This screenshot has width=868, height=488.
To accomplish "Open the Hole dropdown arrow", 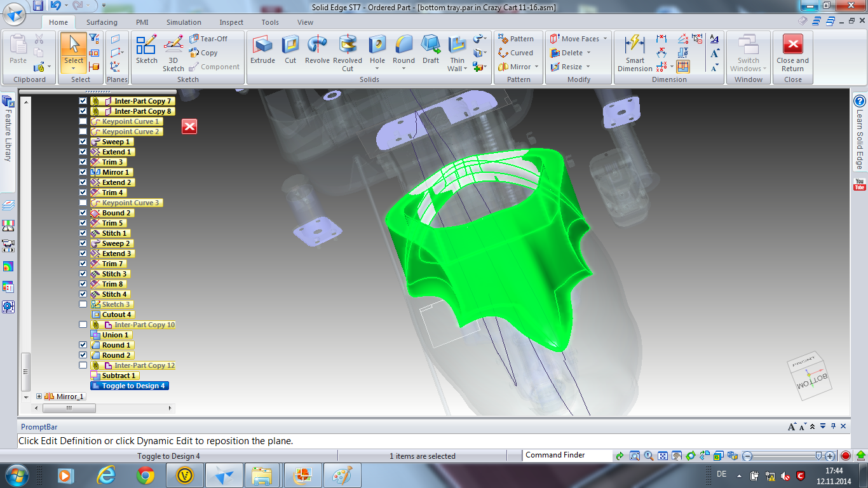I will [377, 69].
